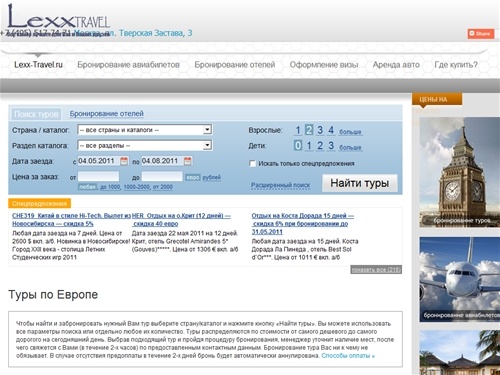
Task: Select любая price range
Action: pyautogui.click(x=87, y=187)
